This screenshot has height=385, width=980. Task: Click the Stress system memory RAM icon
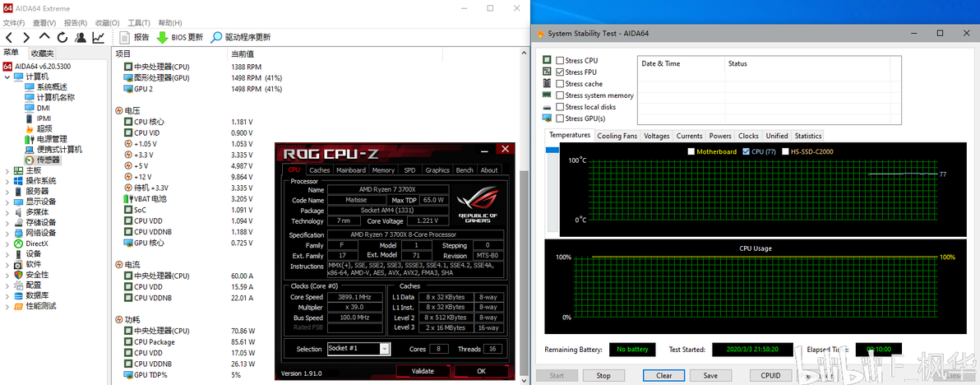pyautogui.click(x=547, y=95)
